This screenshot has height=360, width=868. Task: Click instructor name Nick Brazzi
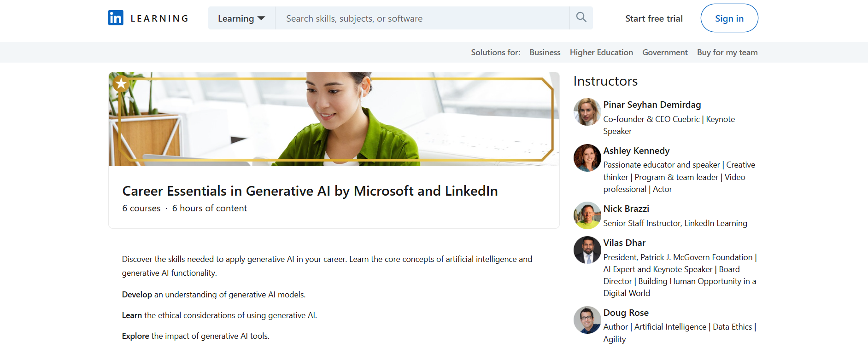point(626,209)
